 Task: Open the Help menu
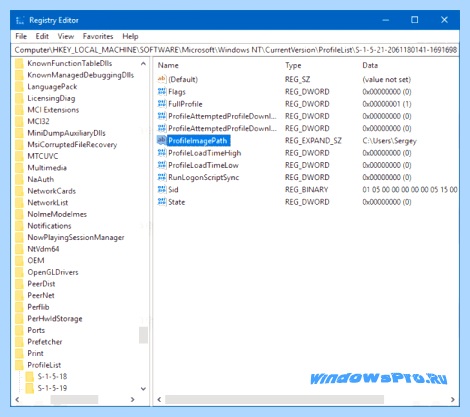point(130,36)
